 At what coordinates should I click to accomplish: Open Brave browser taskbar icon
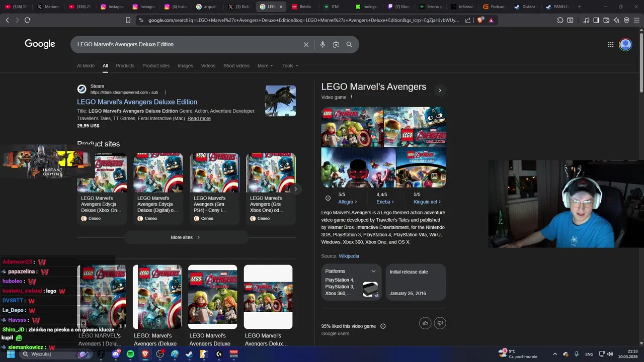[x=145, y=354]
